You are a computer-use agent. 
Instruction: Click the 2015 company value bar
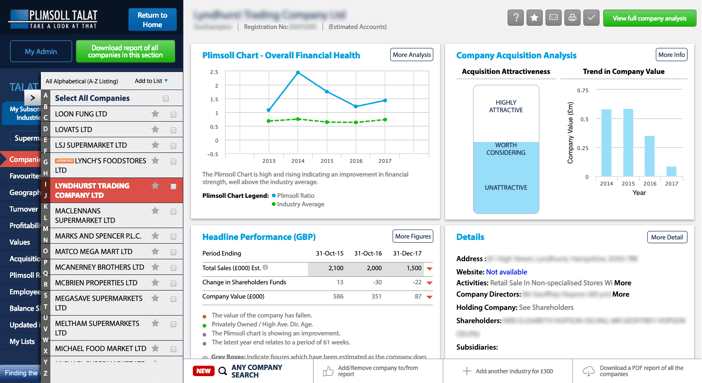click(628, 142)
